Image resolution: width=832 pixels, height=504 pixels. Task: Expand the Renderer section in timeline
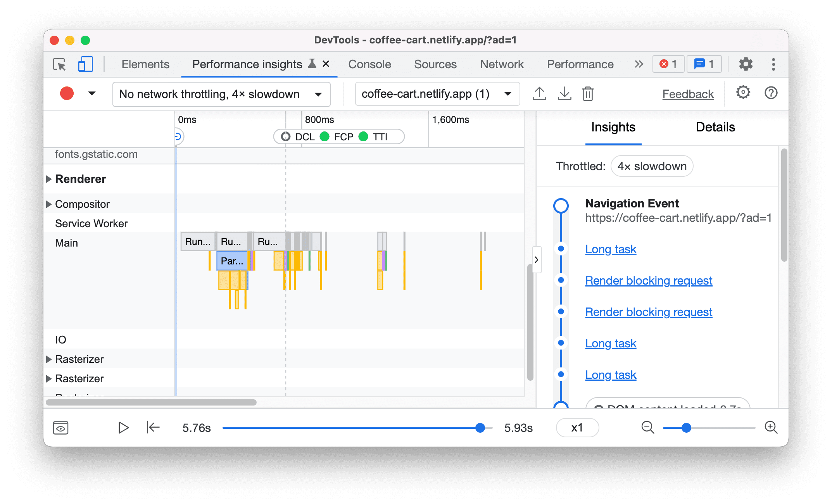tap(50, 179)
